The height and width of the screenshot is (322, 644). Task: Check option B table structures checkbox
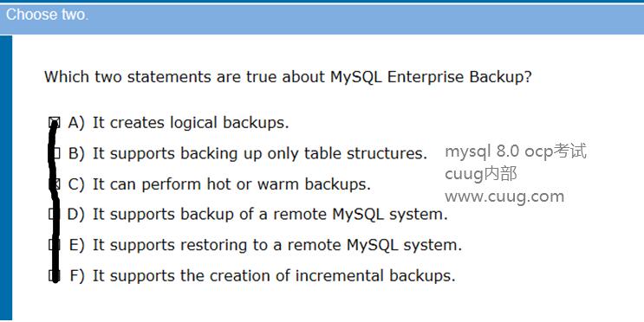pyautogui.click(x=55, y=153)
